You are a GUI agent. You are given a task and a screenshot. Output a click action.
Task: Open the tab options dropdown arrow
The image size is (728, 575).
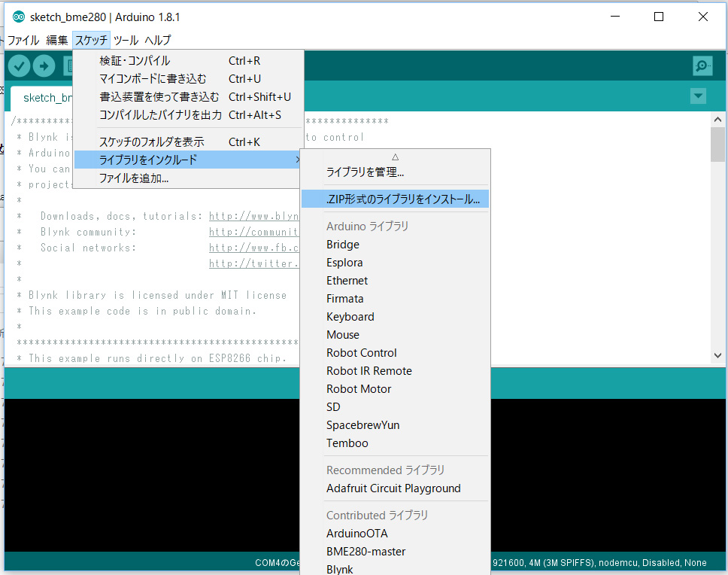(x=698, y=96)
